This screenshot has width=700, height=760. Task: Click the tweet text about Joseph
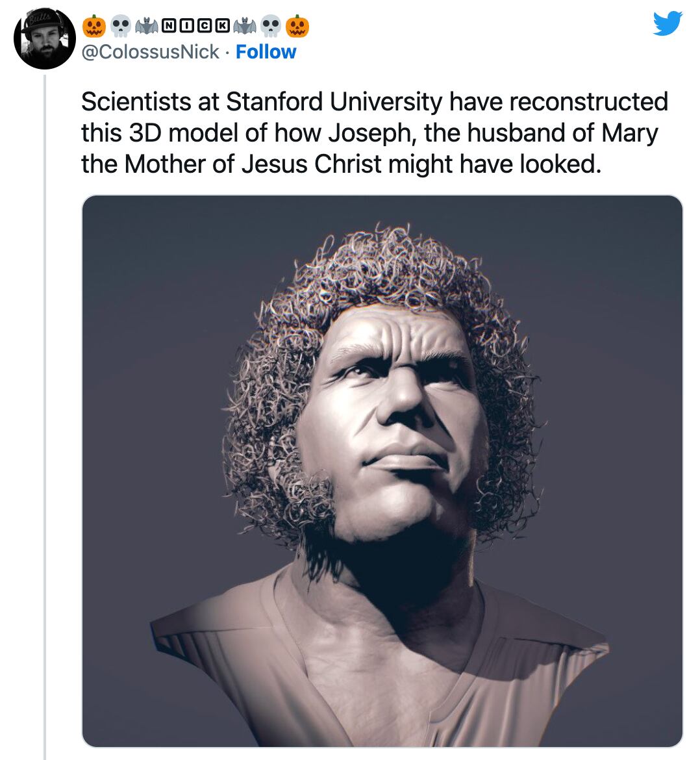click(x=374, y=133)
